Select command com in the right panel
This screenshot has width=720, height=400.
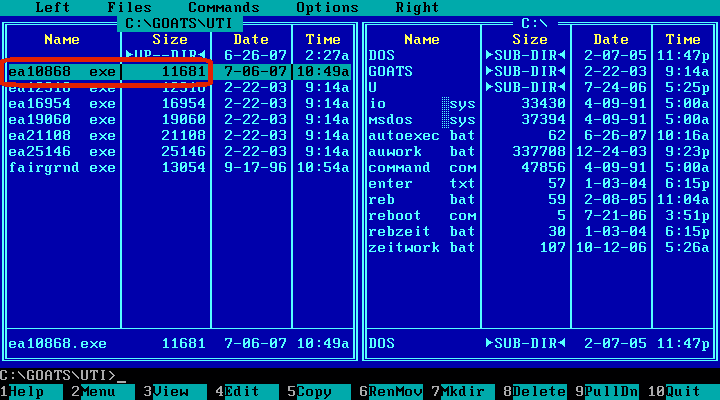click(539, 168)
